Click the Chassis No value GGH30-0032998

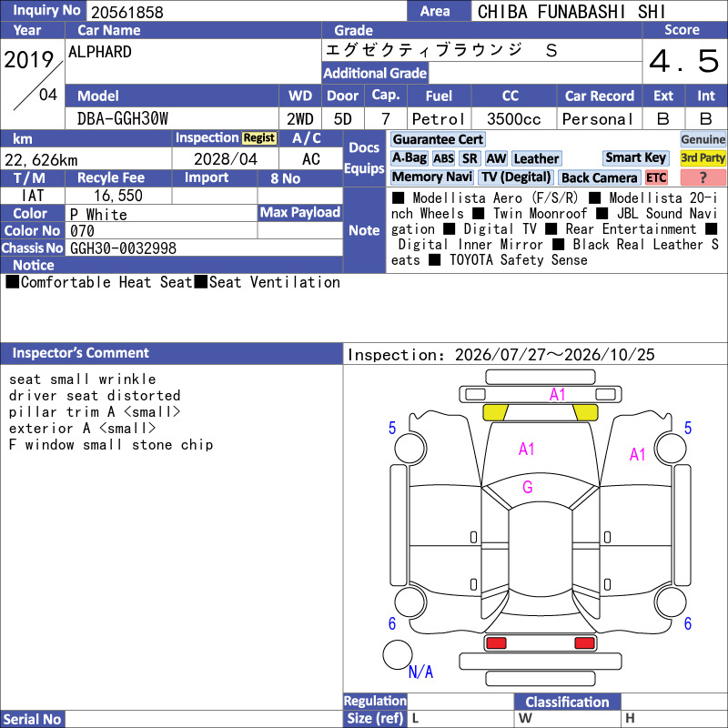click(123, 248)
